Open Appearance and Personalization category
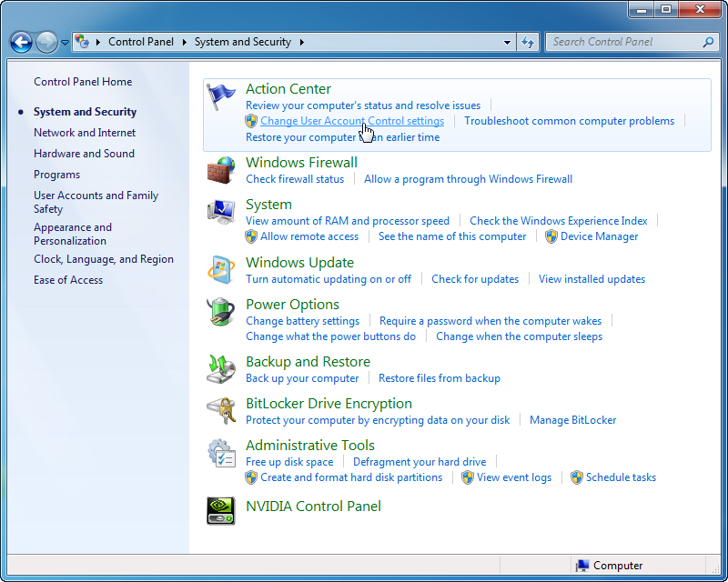This screenshot has height=582, width=728. point(73,234)
